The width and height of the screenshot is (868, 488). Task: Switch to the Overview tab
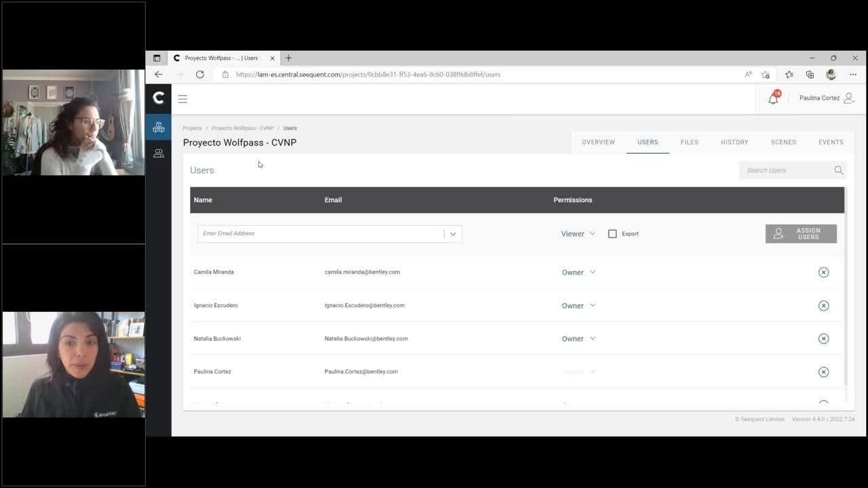[598, 142]
